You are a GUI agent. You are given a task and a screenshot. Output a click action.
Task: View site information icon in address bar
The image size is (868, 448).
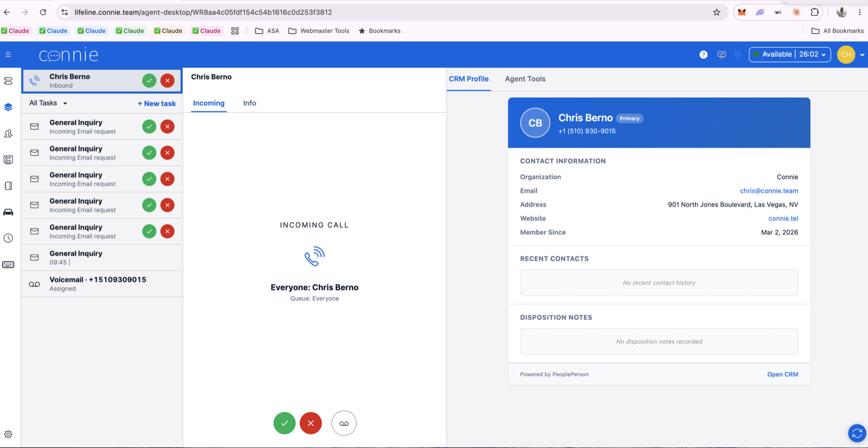pyautogui.click(x=65, y=12)
